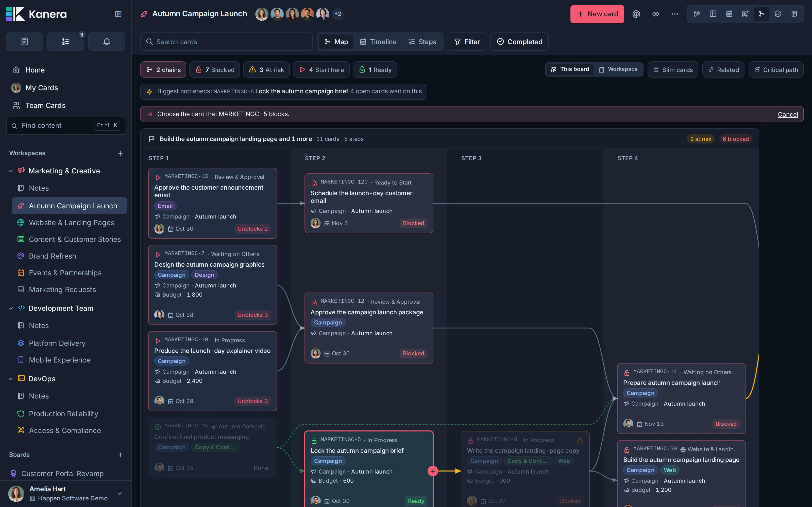Toggle the Critical path highlight

pos(776,70)
